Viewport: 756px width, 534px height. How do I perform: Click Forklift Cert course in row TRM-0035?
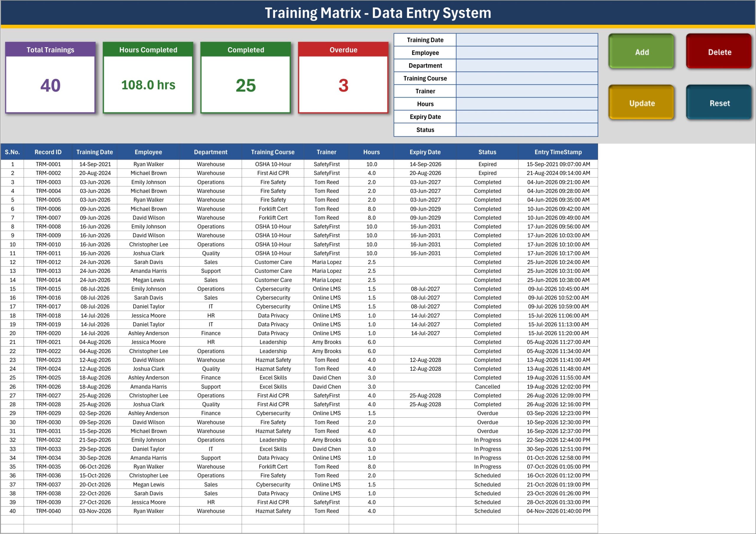coord(273,466)
